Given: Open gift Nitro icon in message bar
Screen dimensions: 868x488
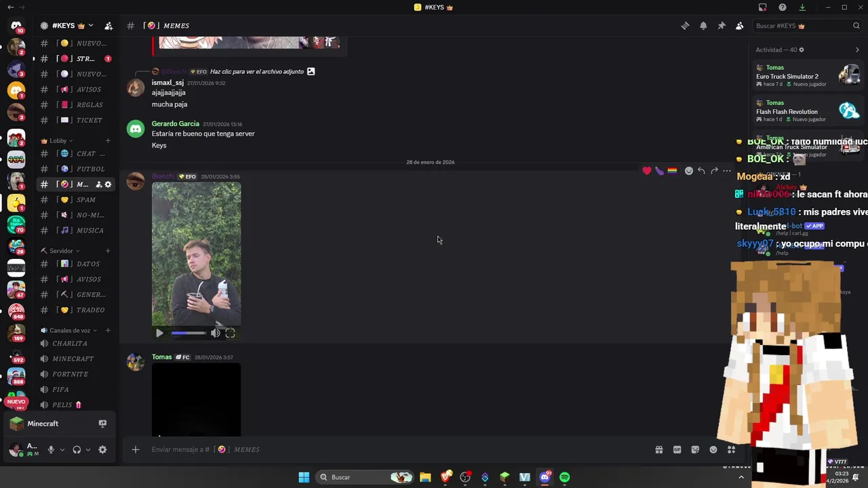Looking at the screenshot, I should 658,449.
